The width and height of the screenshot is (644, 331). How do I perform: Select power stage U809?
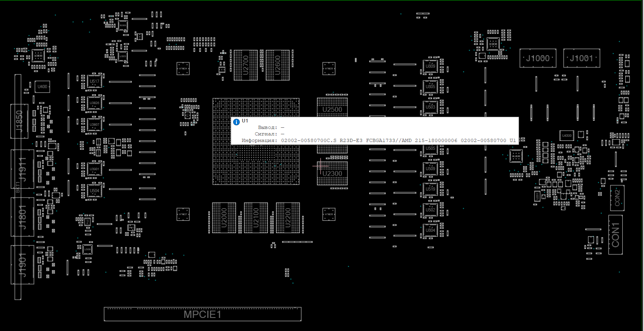coord(430,66)
